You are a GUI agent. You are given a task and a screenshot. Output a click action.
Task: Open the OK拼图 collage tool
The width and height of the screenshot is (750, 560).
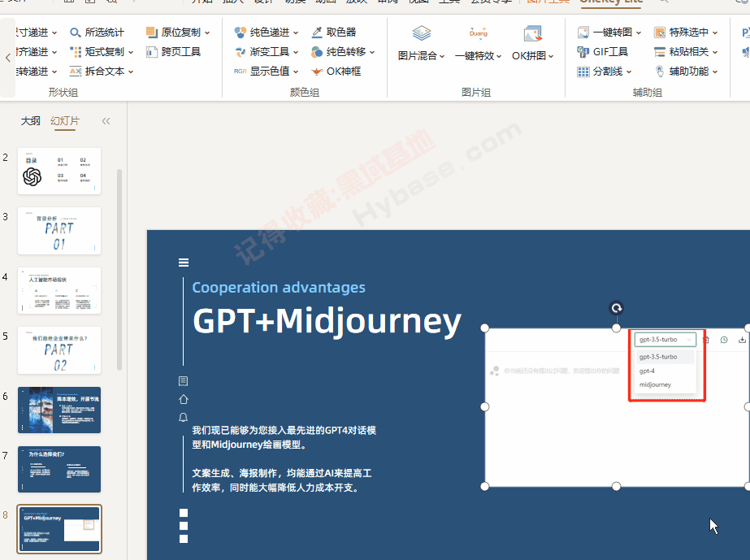coord(533,43)
